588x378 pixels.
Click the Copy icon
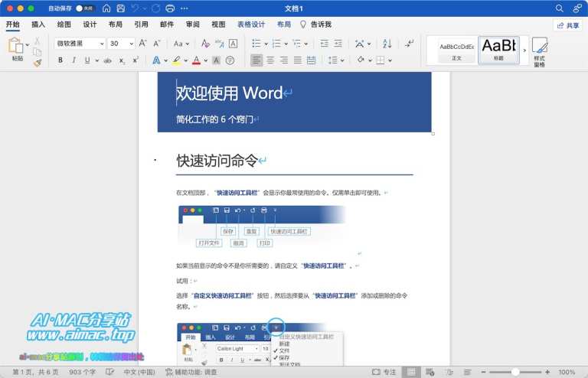[x=37, y=52]
